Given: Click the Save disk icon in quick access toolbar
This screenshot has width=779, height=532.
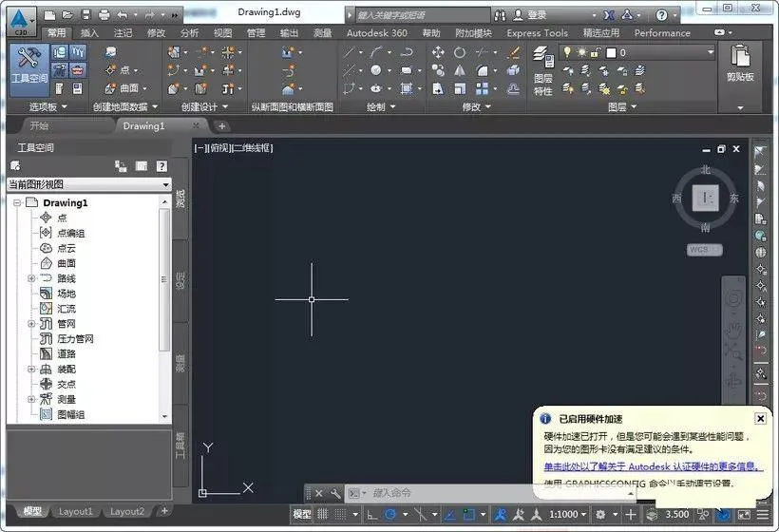Looking at the screenshot, I should pyautogui.click(x=85, y=15).
